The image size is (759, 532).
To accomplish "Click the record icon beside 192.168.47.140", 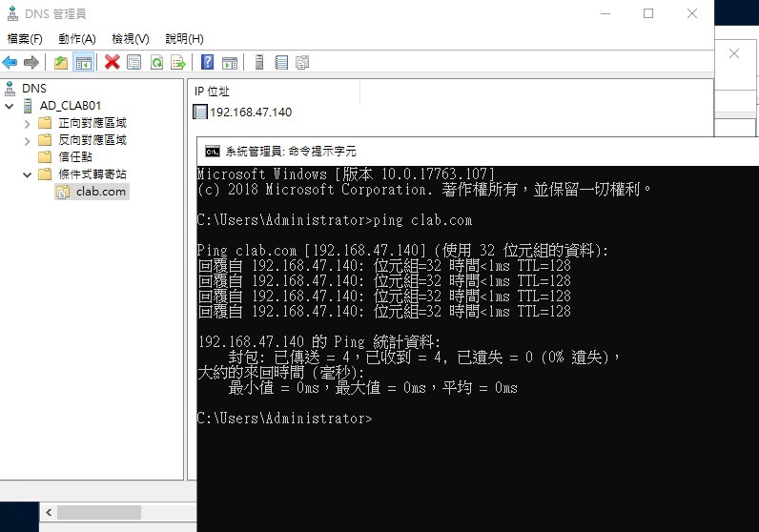I will 199,112.
